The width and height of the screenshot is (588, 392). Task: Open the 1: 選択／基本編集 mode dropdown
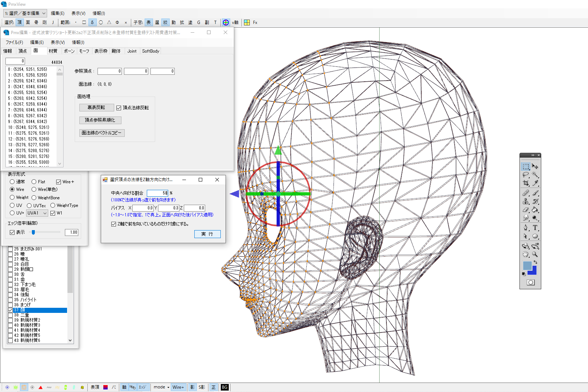click(25, 13)
